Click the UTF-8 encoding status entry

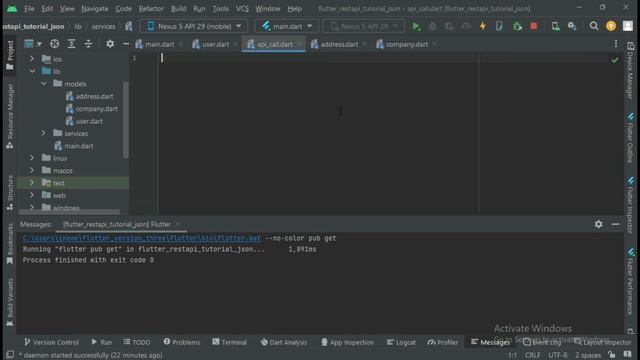(558, 355)
